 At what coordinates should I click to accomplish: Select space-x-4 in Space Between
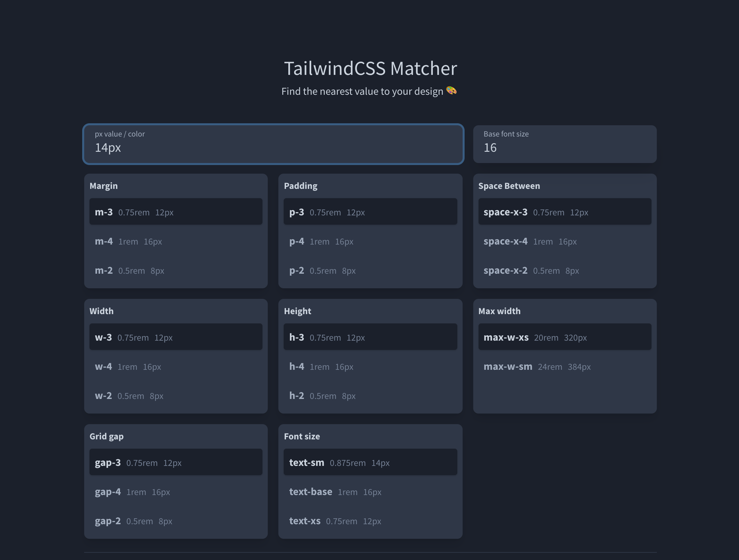click(x=565, y=242)
